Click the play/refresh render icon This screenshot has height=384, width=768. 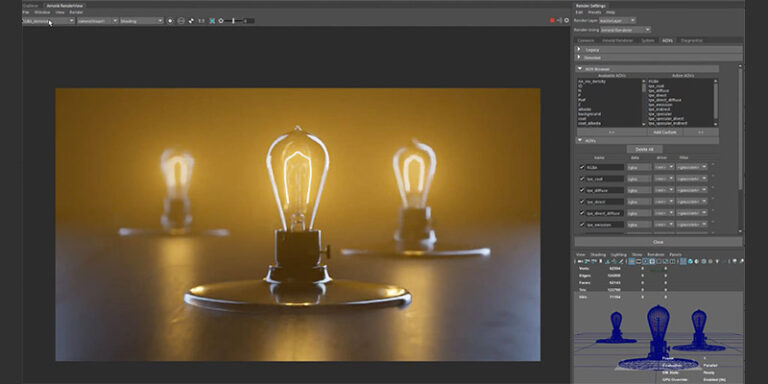pyautogui.click(x=559, y=20)
